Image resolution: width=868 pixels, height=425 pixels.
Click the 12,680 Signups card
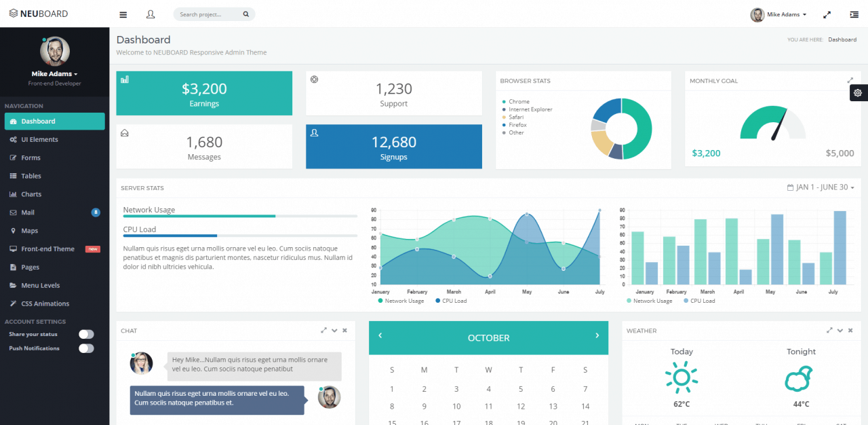(394, 147)
